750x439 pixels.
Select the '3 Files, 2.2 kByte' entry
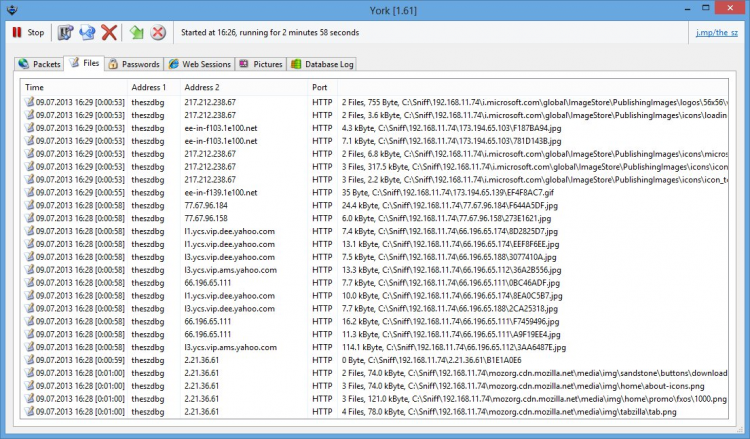pyautogui.click(x=535, y=180)
